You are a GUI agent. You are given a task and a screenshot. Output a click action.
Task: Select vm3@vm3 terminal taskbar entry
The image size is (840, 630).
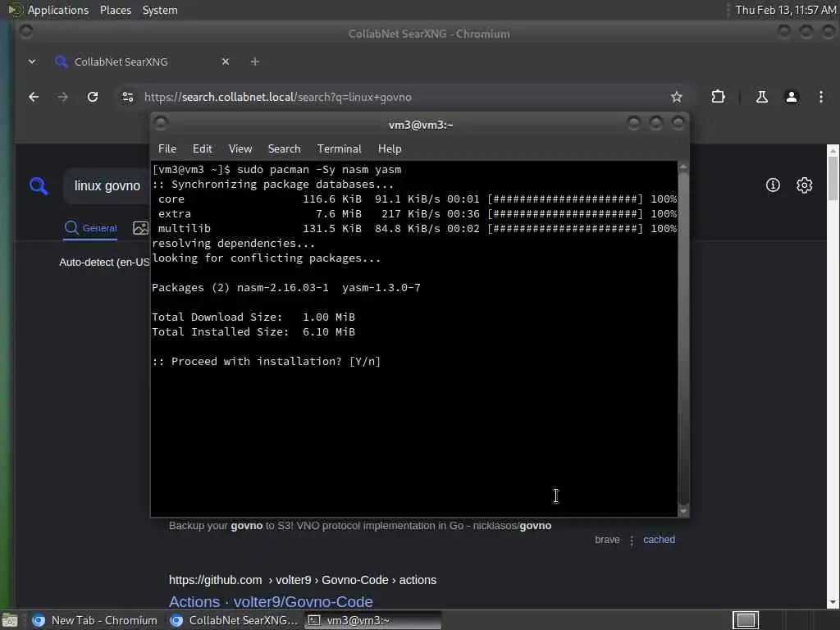(x=373, y=620)
